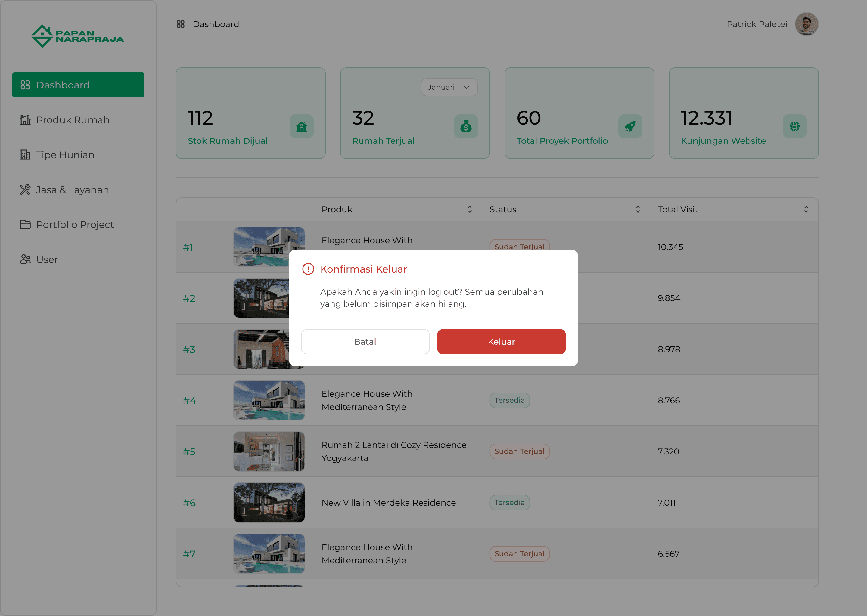Click the warning icon beside Konfirmasi Keluar
Image resolution: width=867 pixels, height=616 pixels.
308,269
